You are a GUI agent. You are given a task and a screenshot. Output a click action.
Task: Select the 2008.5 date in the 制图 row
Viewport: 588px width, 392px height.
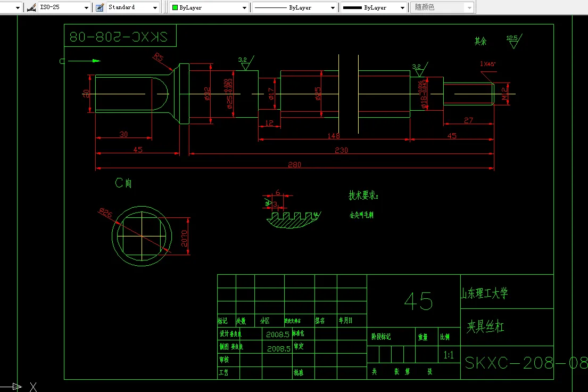pos(279,349)
